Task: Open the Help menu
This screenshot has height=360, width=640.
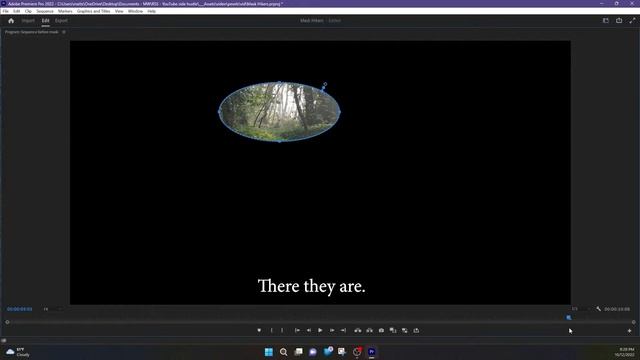Action: click(151, 11)
